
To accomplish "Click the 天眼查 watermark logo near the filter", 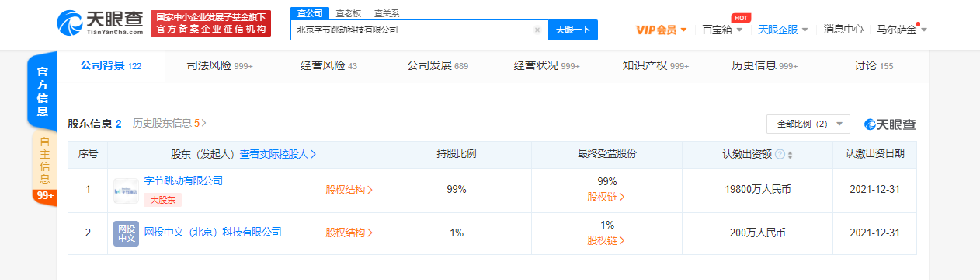I will 891,124.
